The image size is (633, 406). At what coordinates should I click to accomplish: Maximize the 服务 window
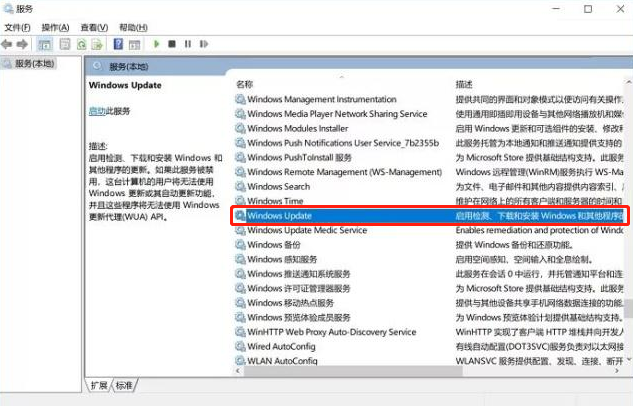click(x=588, y=8)
